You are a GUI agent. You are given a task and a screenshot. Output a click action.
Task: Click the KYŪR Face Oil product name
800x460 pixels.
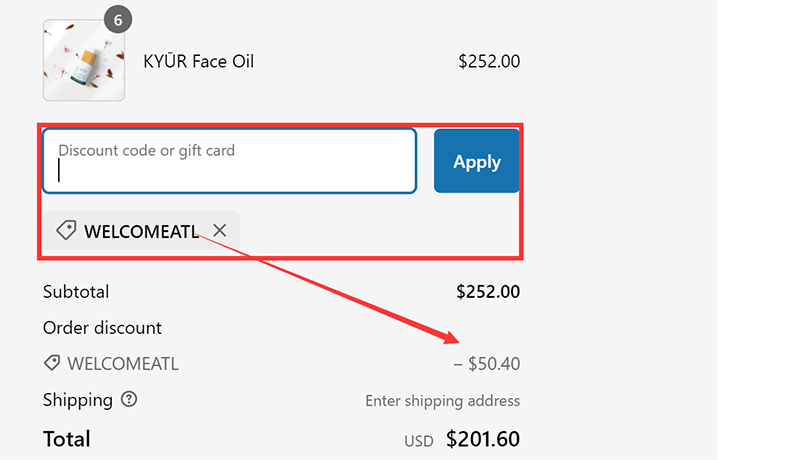click(199, 61)
